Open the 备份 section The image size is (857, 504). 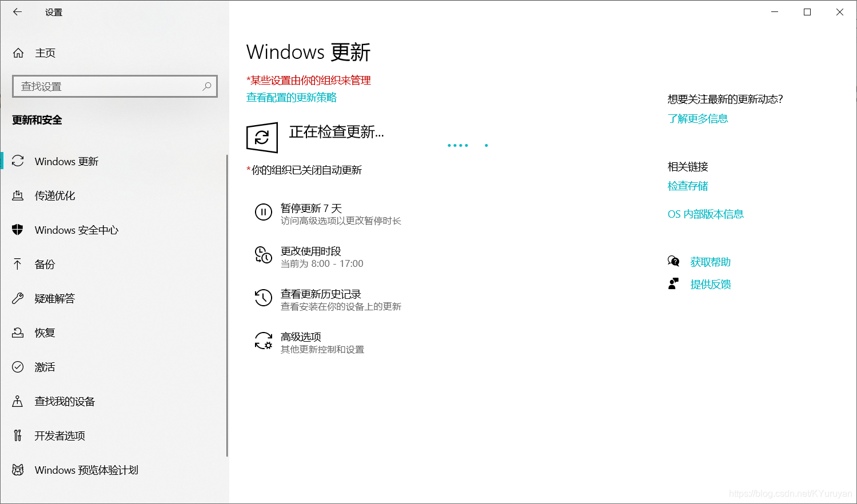[x=113, y=264]
